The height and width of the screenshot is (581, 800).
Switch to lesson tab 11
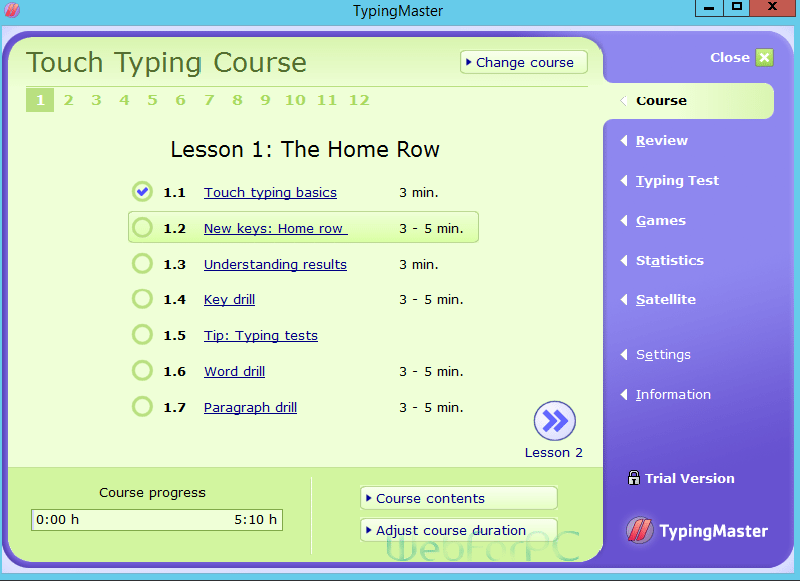327,100
